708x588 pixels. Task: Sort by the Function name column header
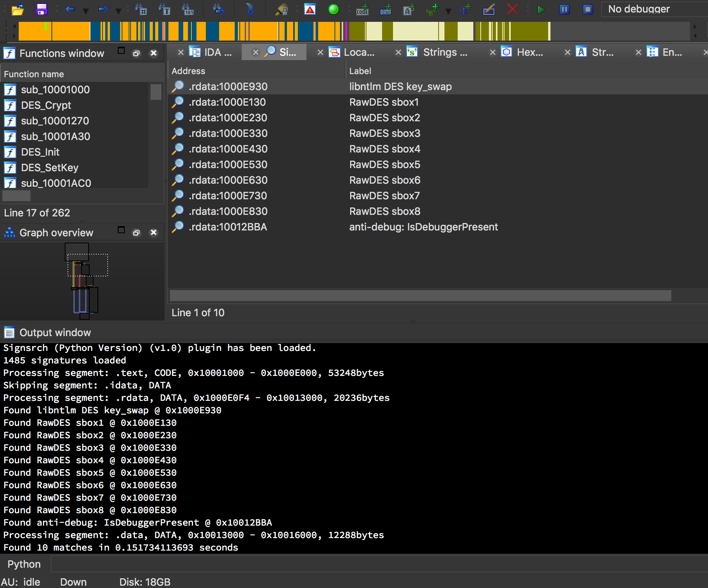[82, 74]
